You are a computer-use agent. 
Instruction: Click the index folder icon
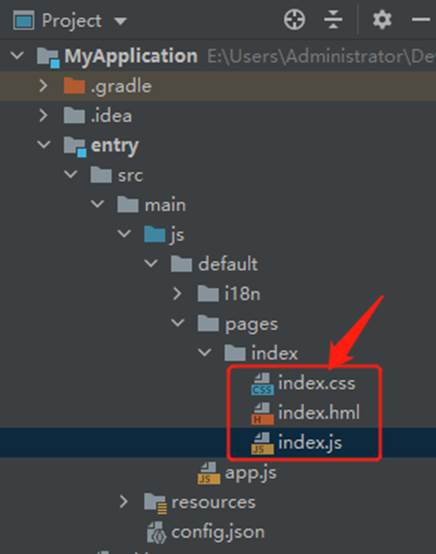click(235, 353)
